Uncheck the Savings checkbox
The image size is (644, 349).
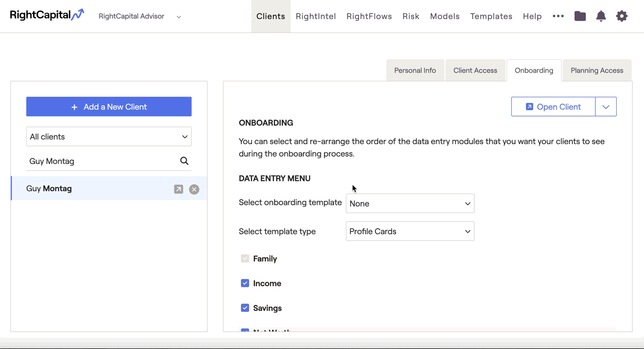[x=245, y=308]
